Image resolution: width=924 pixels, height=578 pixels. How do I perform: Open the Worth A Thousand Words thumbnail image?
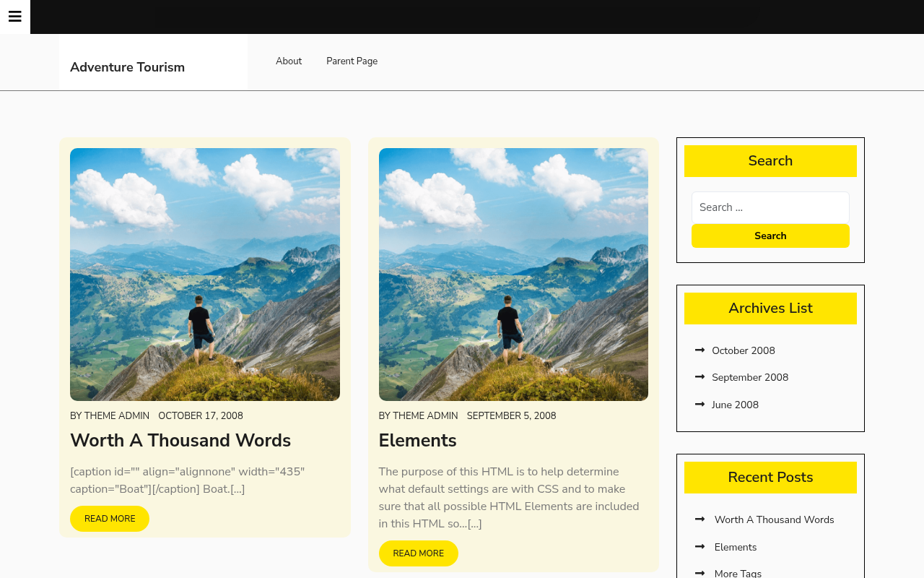tap(205, 275)
